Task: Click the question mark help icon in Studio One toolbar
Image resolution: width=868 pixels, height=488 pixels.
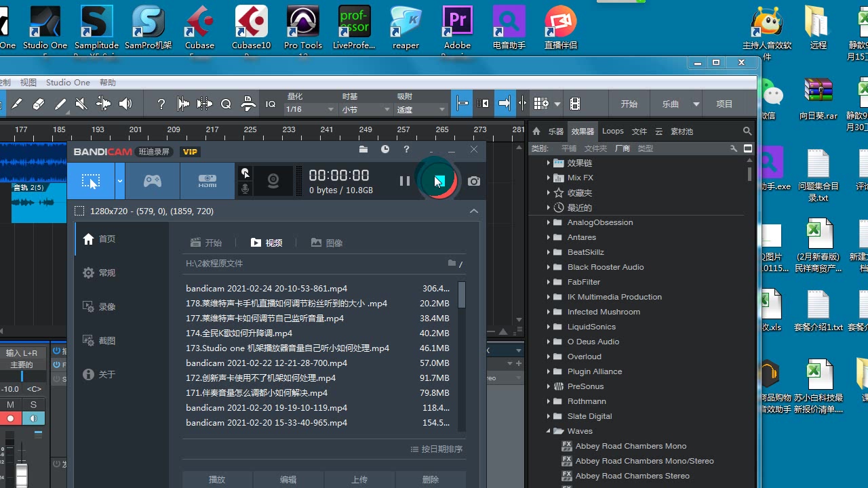Action: click(x=161, y=104)
